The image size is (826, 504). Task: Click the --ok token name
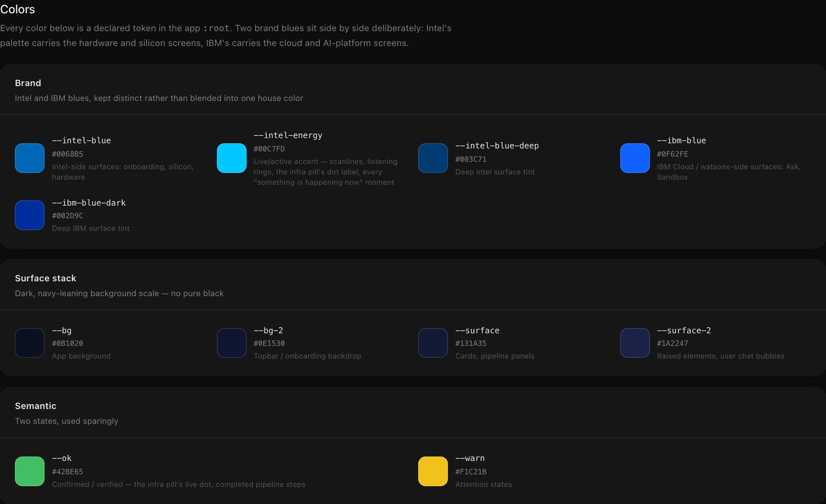coord(62,458)
